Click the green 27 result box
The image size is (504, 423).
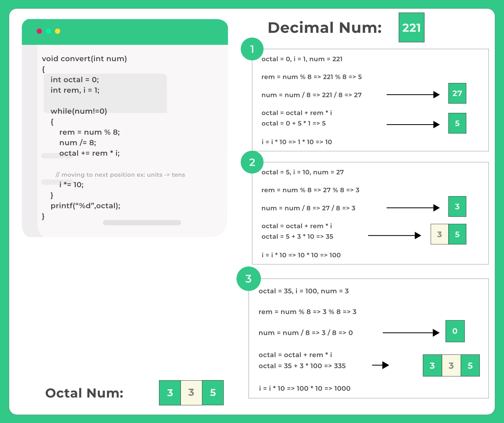pos(457,93)
